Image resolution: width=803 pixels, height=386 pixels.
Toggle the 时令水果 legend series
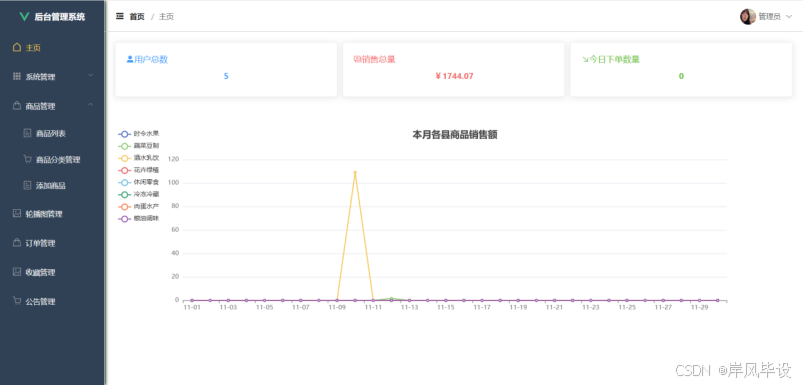click(x=138, y=134)
